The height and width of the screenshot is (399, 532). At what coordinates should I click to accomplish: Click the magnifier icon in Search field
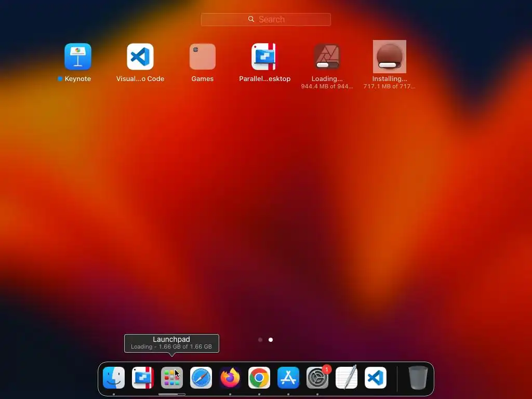(251, 19)
